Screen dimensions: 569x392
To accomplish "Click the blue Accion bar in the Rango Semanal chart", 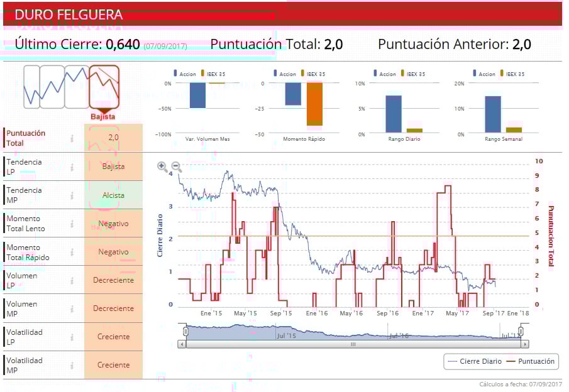I will click(x=493, y=114).
